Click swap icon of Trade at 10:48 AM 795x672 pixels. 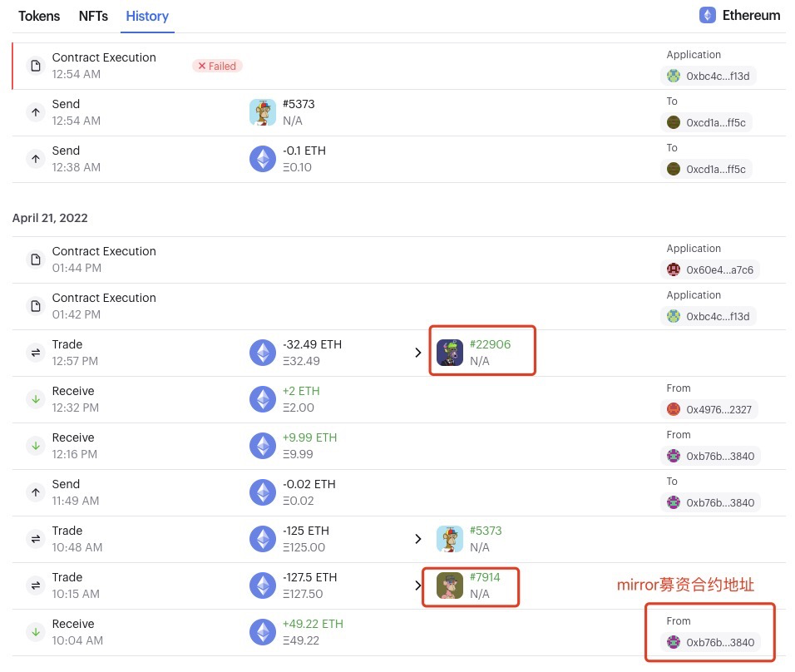coord(36,539)
